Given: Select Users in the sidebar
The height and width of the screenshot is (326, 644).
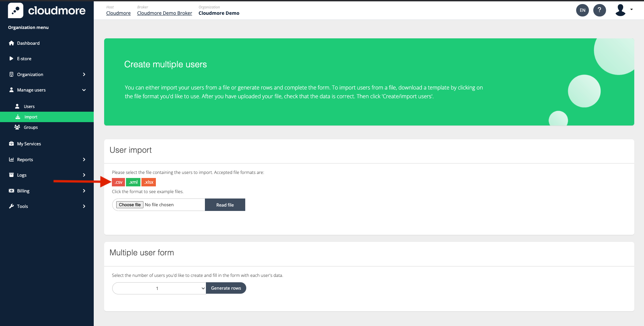Looking at the screenshot, I should click(x=29, y=106).
